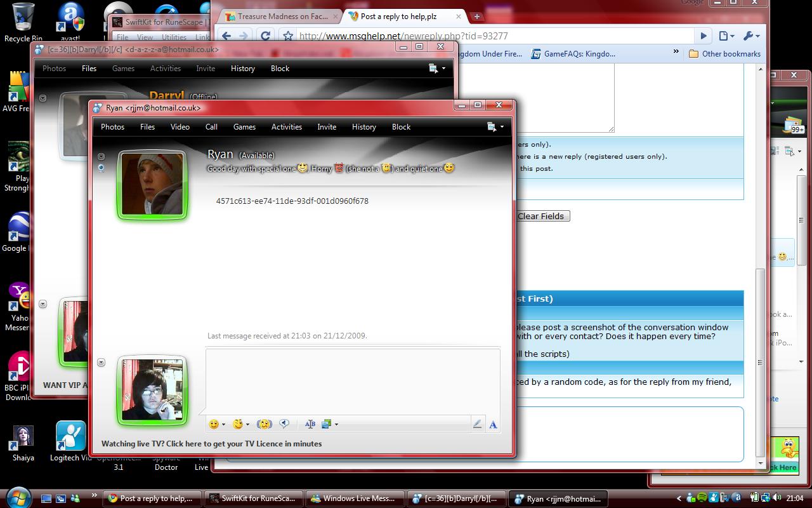The height and width of the screenshot is (508, 812).
Task: Open the Video menu in Ryan's chat
Action: click(x=180, y=127)
